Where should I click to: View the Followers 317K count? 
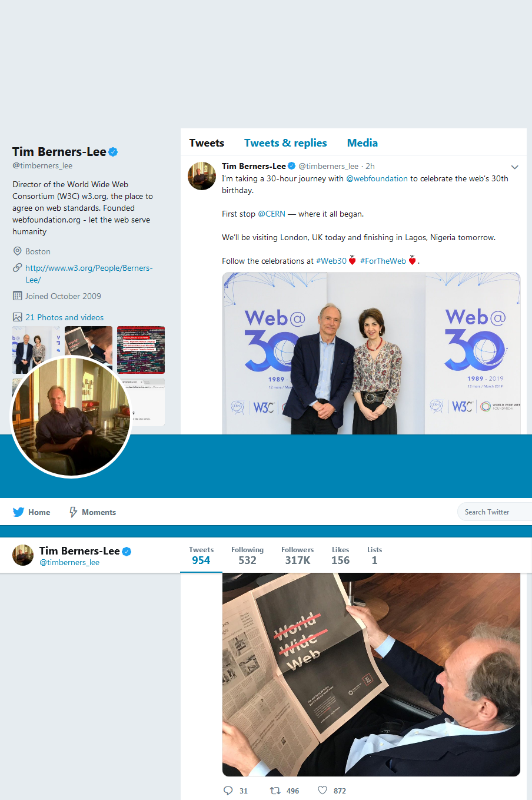(297, 555)
